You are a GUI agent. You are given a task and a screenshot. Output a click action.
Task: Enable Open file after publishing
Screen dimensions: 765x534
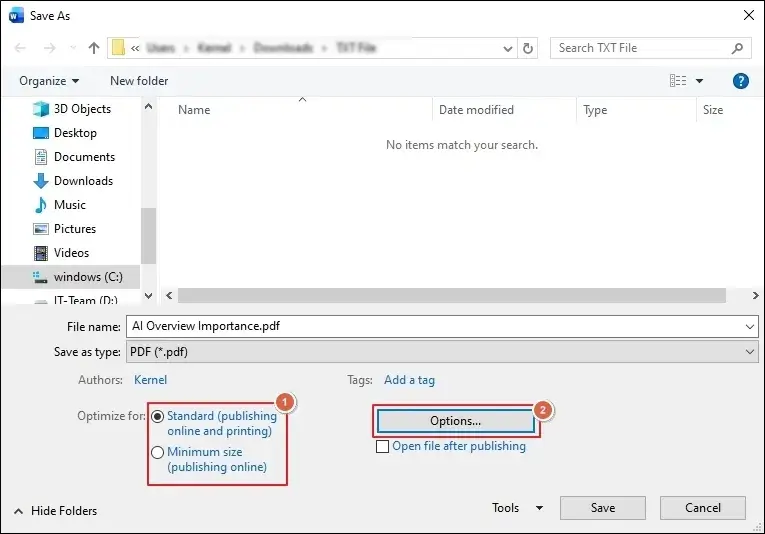(382, 446)
